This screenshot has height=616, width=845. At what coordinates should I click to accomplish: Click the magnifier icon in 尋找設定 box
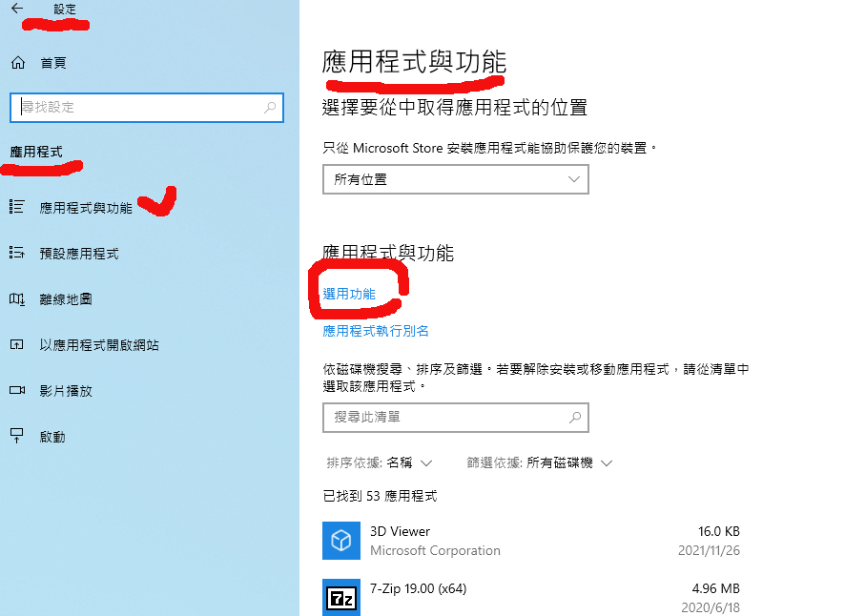click(270, 107)
